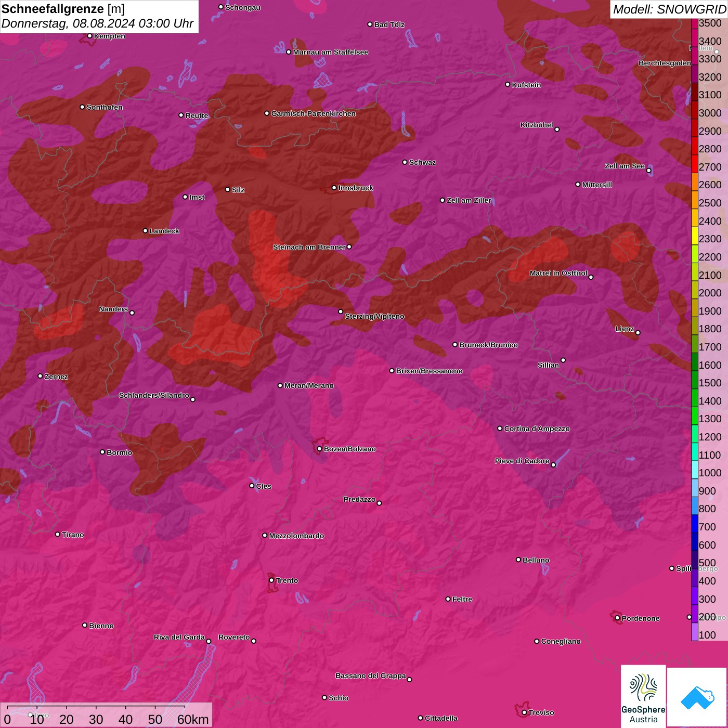Click the Berchtesgaden label
728x728 pixels.
pyautogui.click(x=665, y=63)
